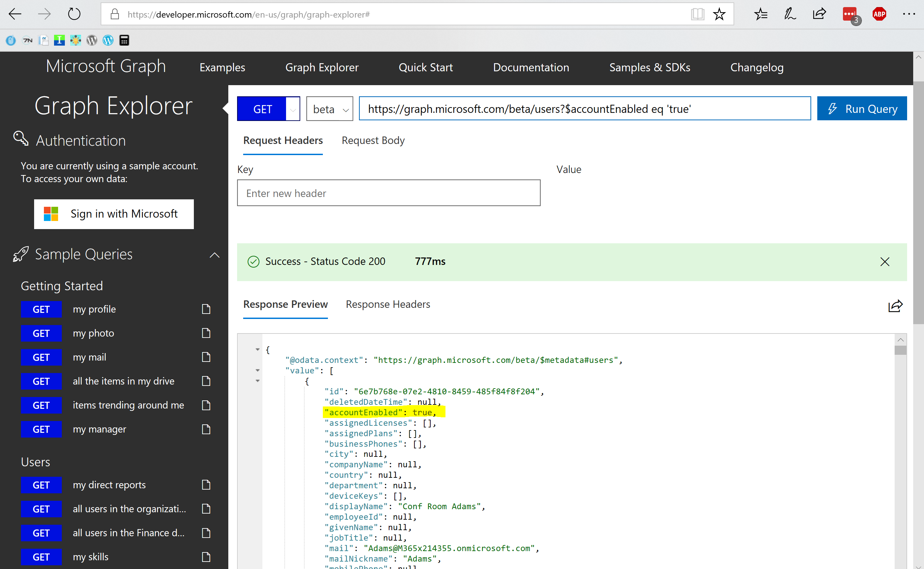The image size is (924, 569).
Task: Open documentation for my photo query
Action: tap(206, 333)
